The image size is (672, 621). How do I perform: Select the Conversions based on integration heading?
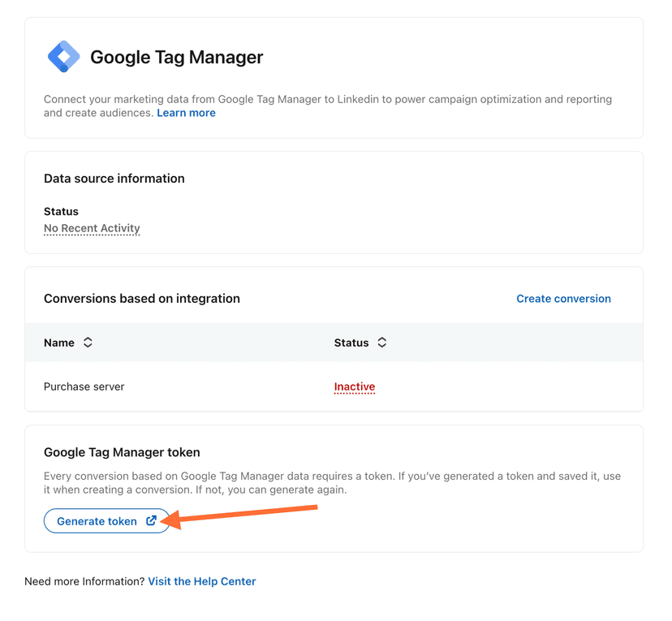pos(141,299)
